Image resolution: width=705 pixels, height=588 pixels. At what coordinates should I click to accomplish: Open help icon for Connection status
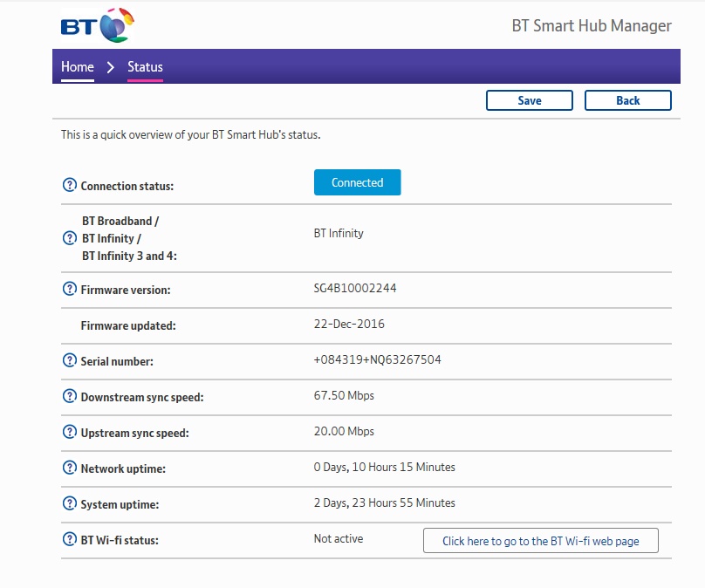pos(70,185)
